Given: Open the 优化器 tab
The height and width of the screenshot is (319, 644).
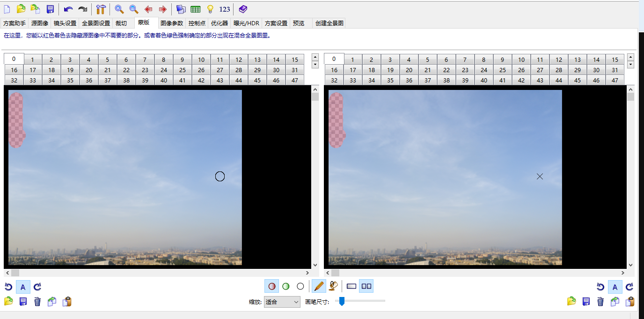Looking at the screenshot, I should point(220,23).
